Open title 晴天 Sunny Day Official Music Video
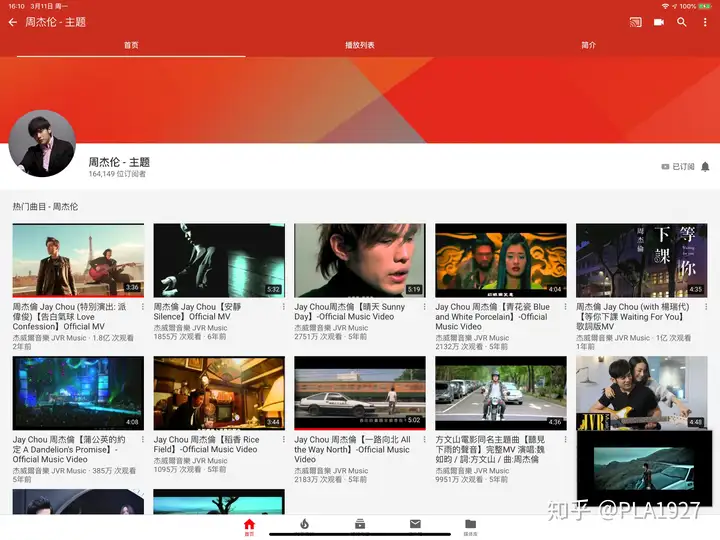Viewport: 720px width, 540px height. coord(350,311)
